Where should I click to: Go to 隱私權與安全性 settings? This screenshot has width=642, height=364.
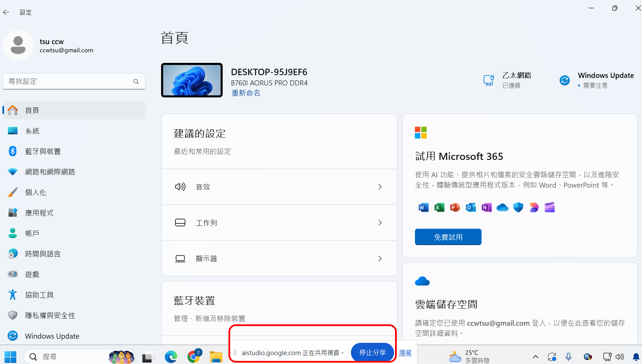point(50,315)
